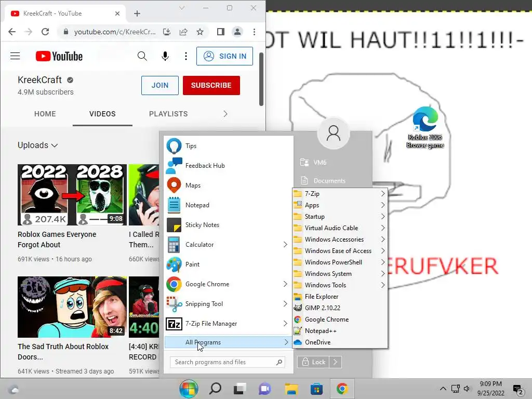Open Maps app in start menu

pos(228,185)
